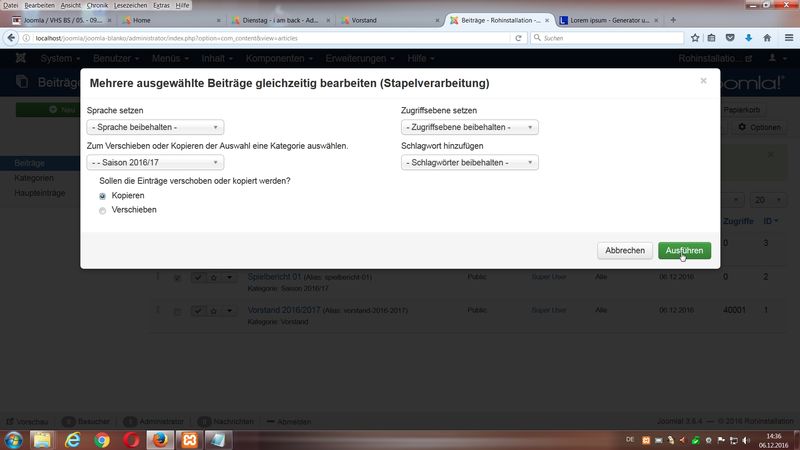Open the Zugriffsebene beibehalten dropdown
The width and height of the screenshot is (800, 450).
click(469, 127)
